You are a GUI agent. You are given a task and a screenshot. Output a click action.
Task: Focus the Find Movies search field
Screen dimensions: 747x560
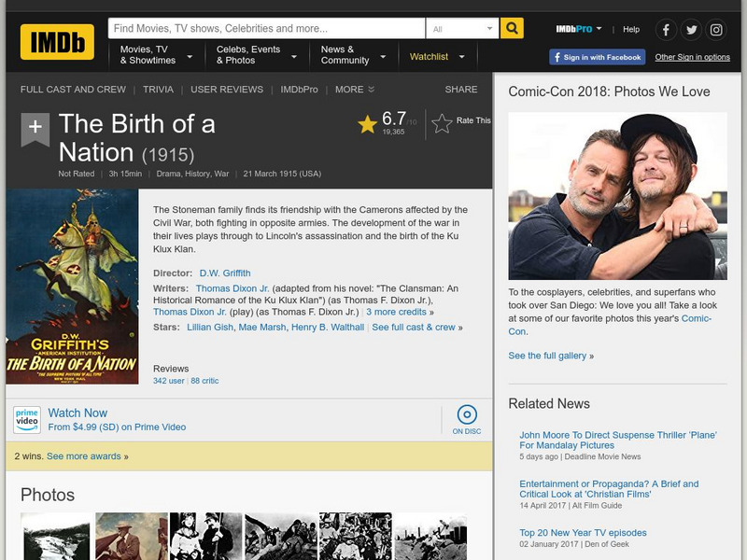[x=266, y=29]
